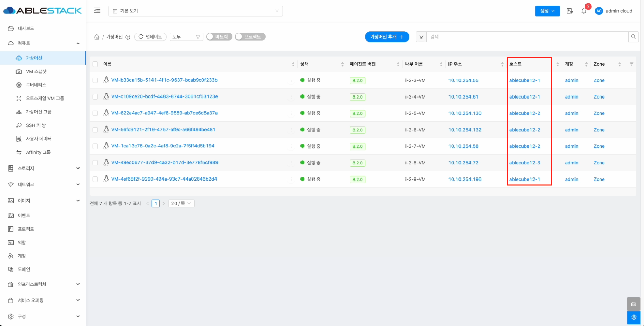Image resolution: width=644 pixels, height=326 pixels.
Task: Open host link ablecube12-3
Action: pyautogui.click(x=525, y=163)
